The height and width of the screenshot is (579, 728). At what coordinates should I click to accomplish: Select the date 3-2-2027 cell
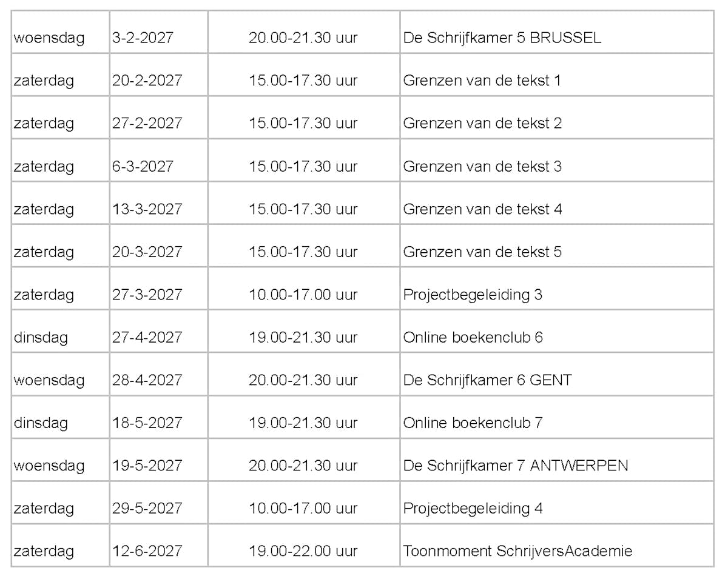tap(143, 38)
